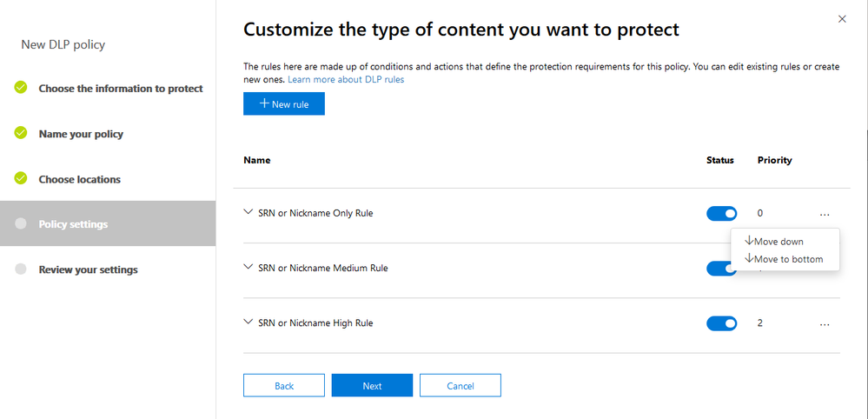Expand the SRN or Nickname Medium Rule chevron
The height and width of the screenshot is (419, 868).
248,267
